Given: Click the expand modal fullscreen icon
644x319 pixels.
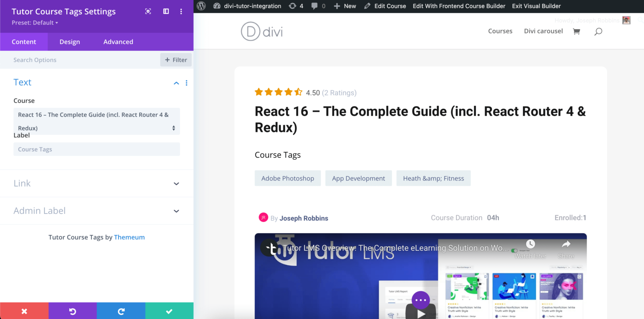Looking at the screenshot, I should pos(148,11).
